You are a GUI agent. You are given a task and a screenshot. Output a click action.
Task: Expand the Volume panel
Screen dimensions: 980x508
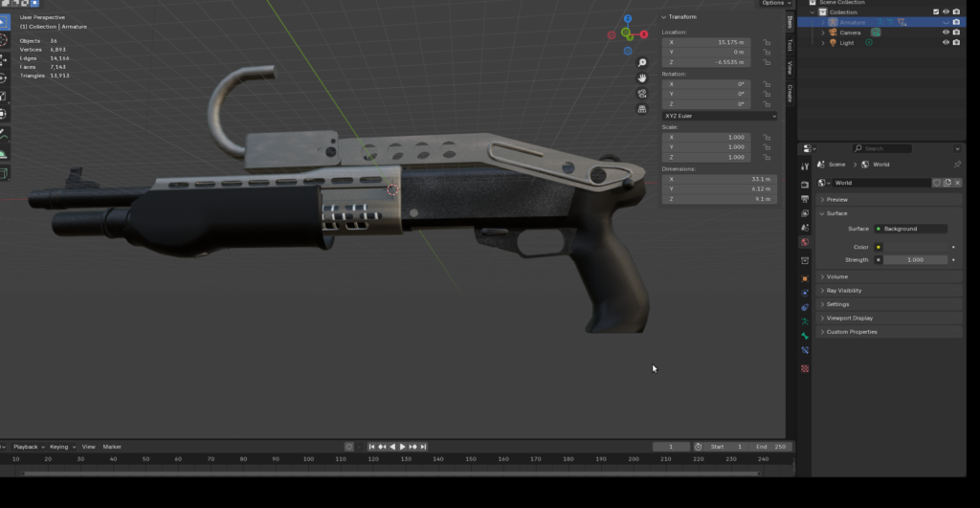(x=889, y=276)
